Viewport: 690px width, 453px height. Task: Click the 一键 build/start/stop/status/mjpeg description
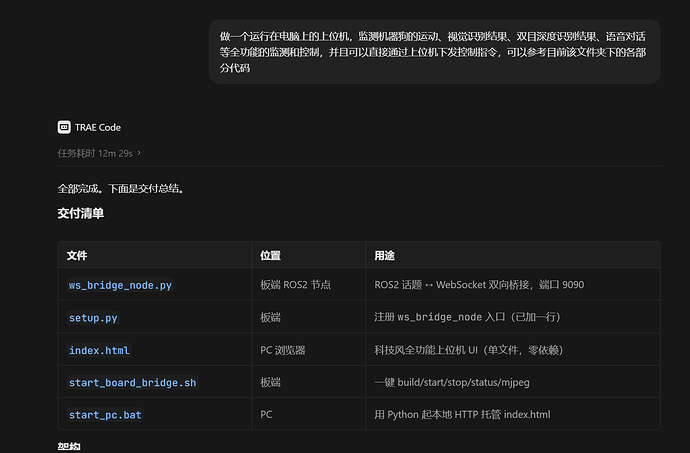(x=452, y=382)
